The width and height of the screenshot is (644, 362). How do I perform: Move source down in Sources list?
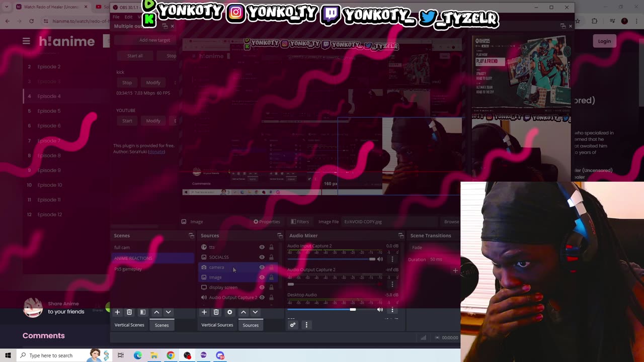coord(255,312)
